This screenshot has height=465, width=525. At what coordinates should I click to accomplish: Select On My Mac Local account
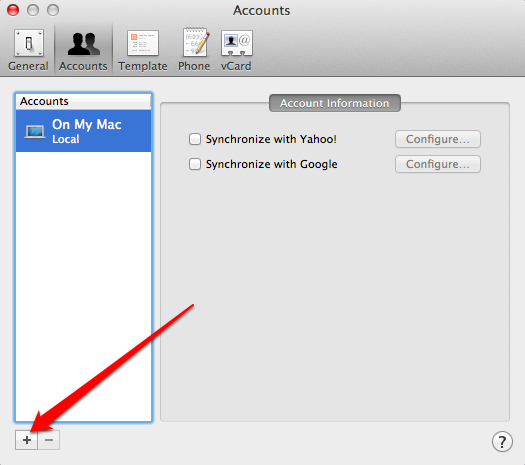83,131
